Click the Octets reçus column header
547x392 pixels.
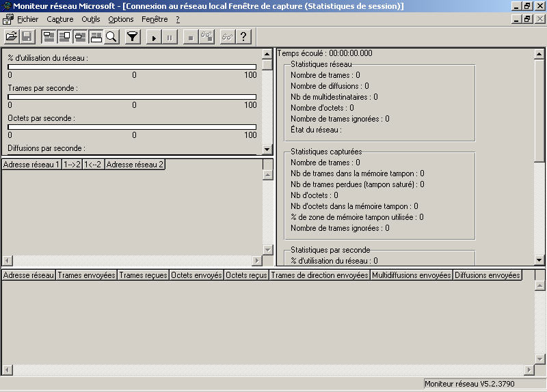(246, 275)
